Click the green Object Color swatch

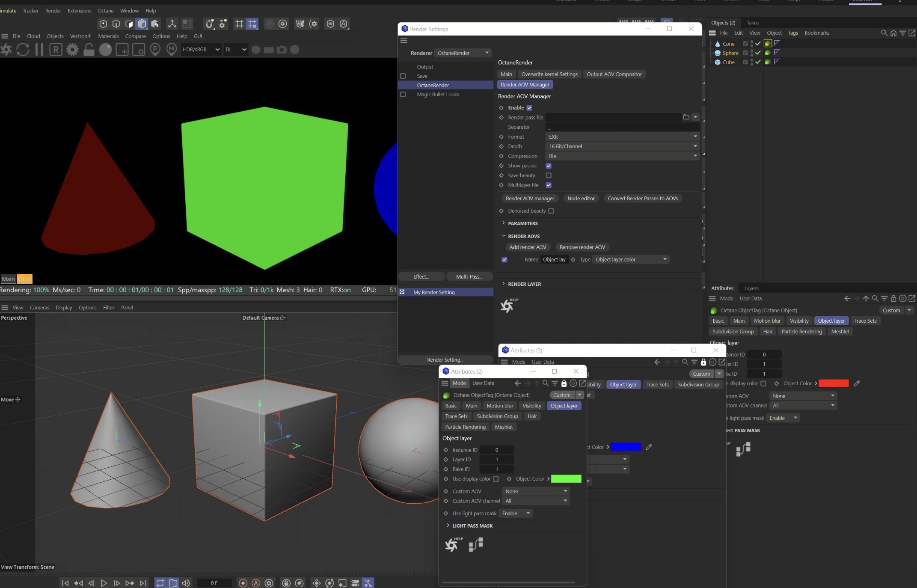point(566,479)
